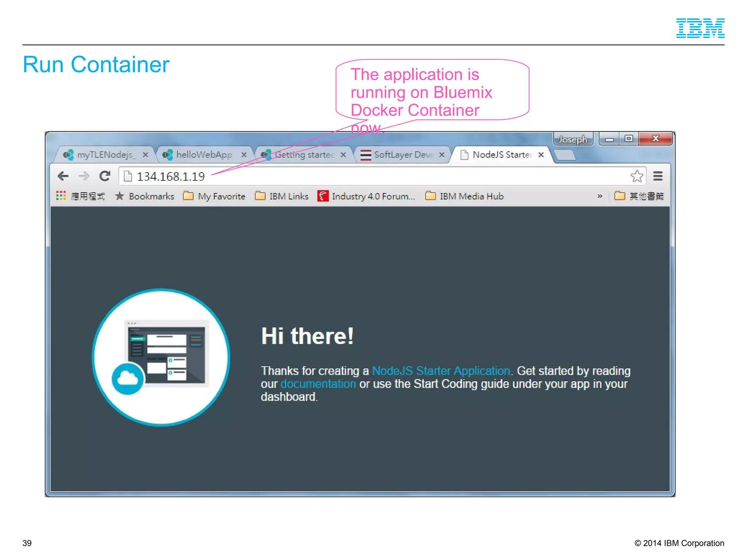Open the IBM Links bookmark folder
This screenshot has width=747, height=560.
pyautogui.click(x=282, y=196)
